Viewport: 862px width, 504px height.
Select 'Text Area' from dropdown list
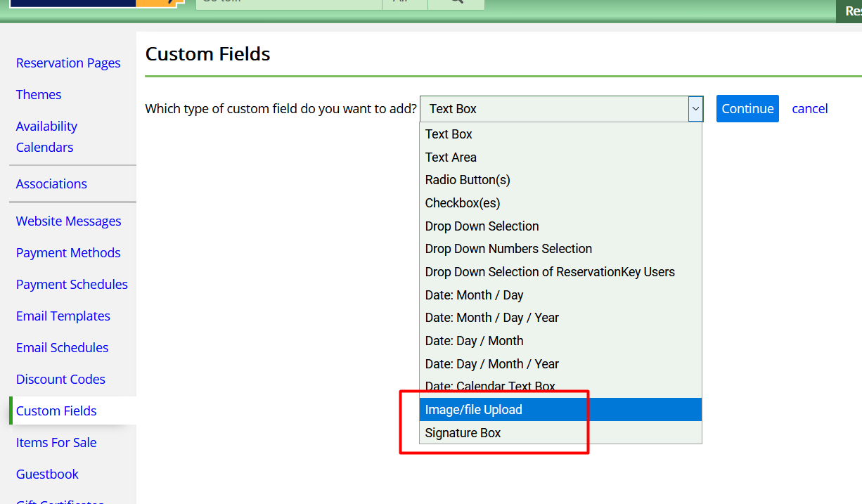451,157
